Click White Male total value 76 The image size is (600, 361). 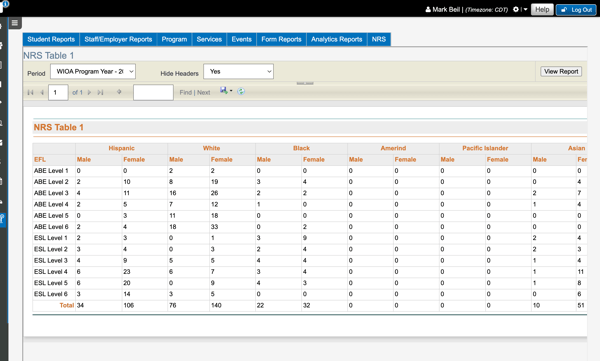pos(173,305)
